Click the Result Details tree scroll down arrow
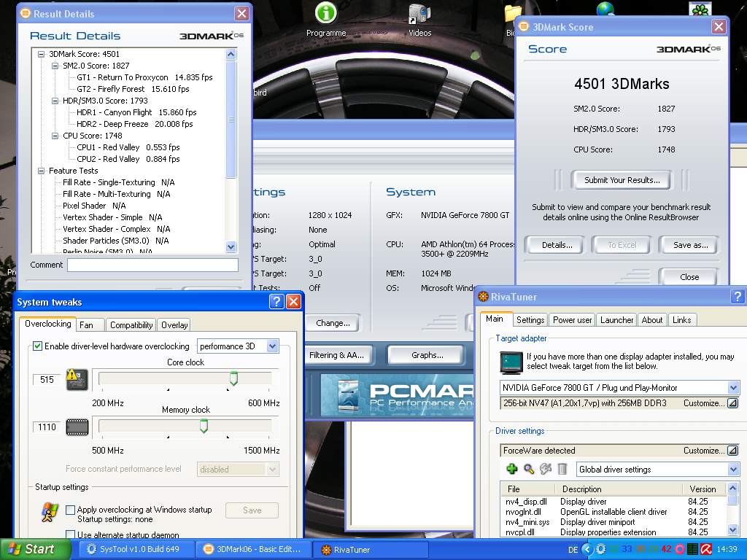Screen dimensions: 747x560 (231, 246)
